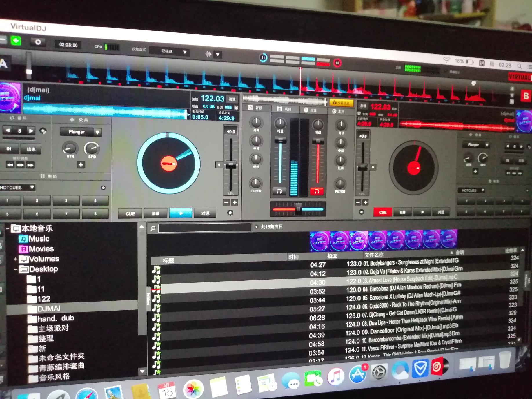The height and width of the screenshot is (399, 532).
Task: Click deck A pitch plus button
Action: (x=235, y=202)
